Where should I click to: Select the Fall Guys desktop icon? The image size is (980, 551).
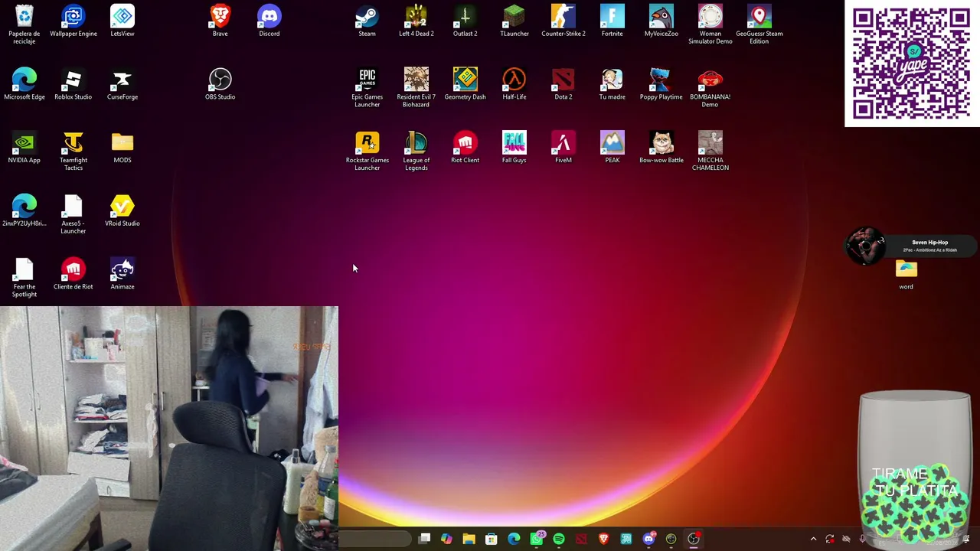point(514,148)
